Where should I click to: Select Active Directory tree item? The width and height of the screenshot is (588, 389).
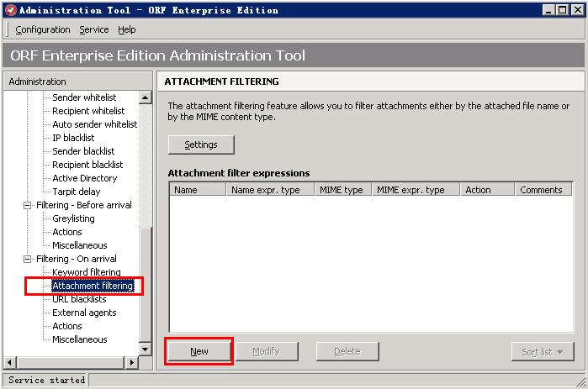point(84,178)
